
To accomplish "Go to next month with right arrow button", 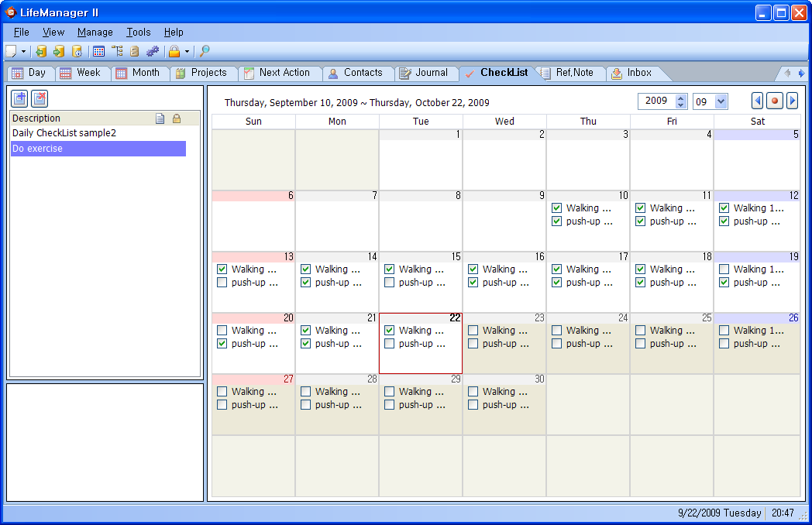I will click(x=792, y=101).
